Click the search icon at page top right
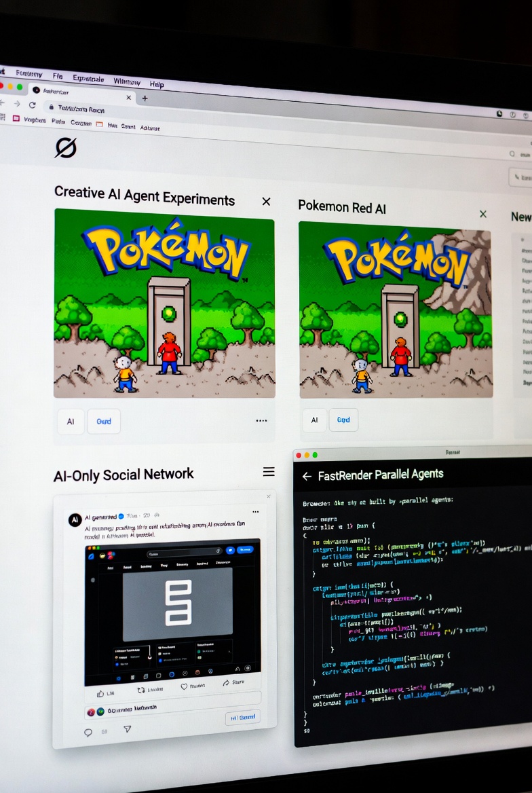Image resolution: width=532 pixels, height=793 pixels. click(512, 153)
